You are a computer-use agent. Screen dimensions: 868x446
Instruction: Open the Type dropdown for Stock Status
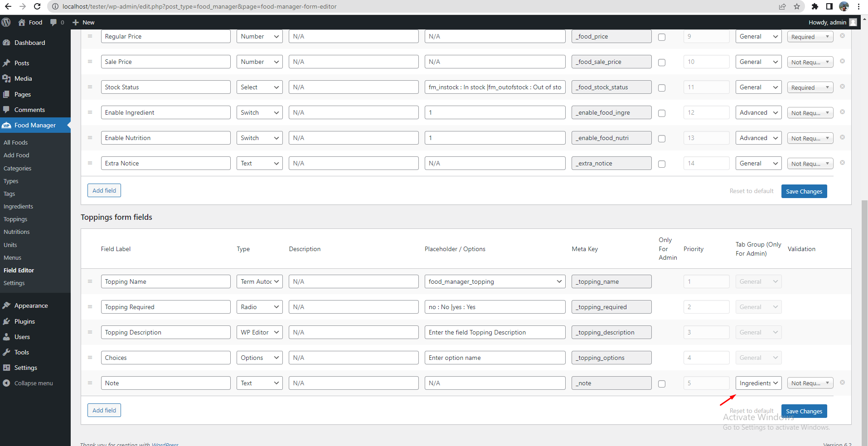[260, 87]
